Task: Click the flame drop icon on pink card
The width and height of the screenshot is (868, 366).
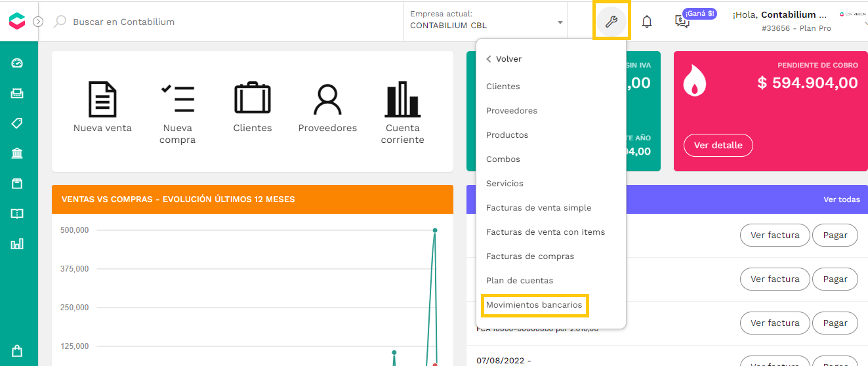Action: (694, 81)
